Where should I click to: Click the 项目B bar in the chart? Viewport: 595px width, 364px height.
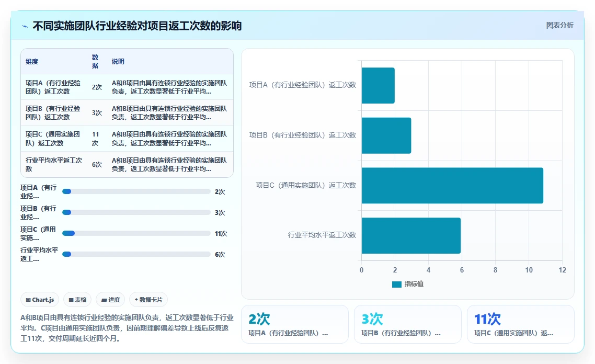[386, 135]
